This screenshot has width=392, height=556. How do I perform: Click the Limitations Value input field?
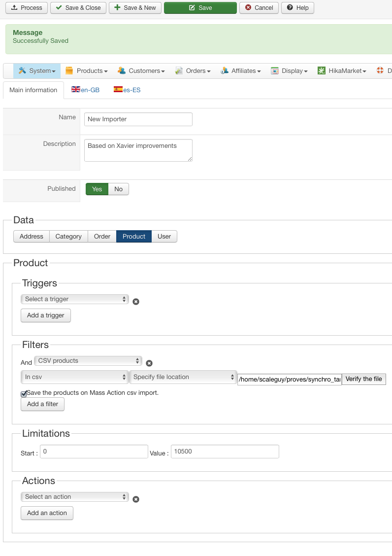(225, 452)
